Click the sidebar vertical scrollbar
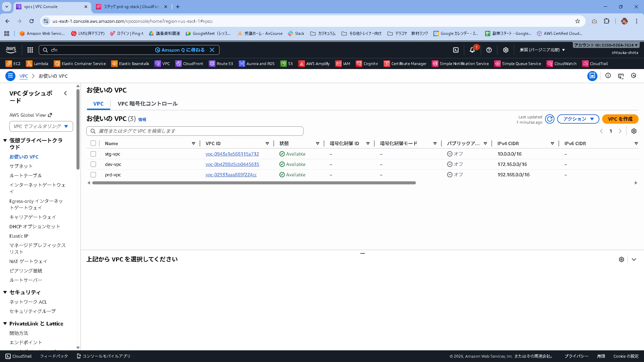 pyautogui.click(x=78, y=129)
